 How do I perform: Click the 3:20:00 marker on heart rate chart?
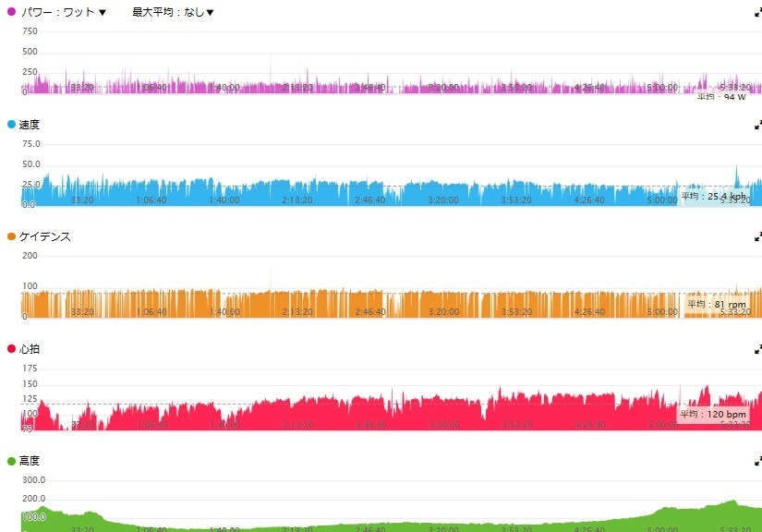tap(443, 425)
